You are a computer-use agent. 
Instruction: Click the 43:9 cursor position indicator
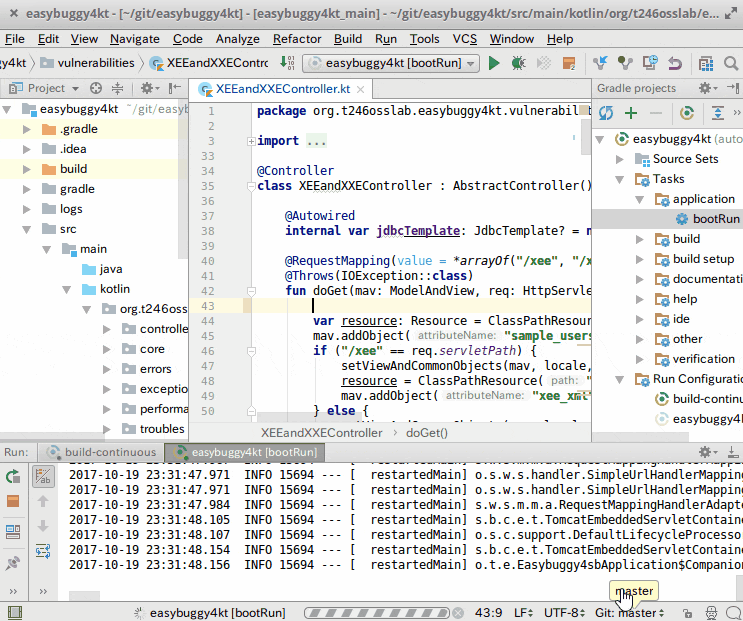[488, 613]
